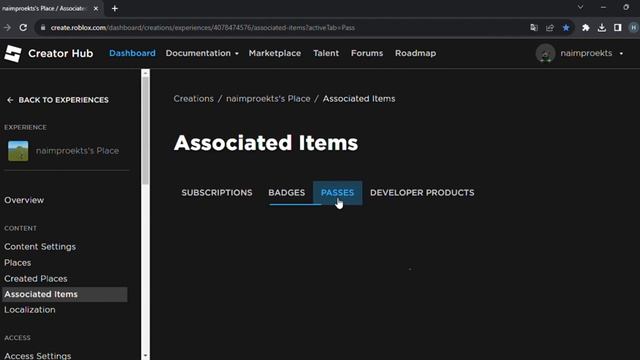Open the tab search chevron
Image resolution: width=640 pixels, height=360 pixels.
[580, 7]
